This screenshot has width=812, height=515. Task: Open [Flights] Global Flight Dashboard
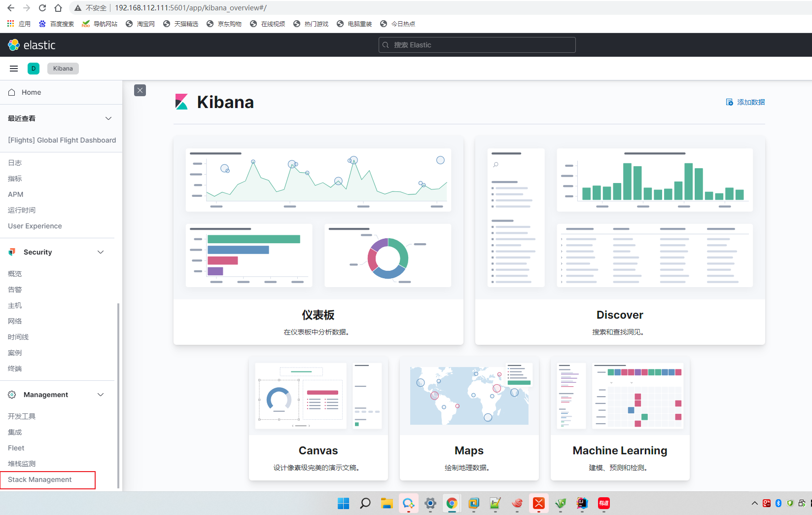[62, 140]
